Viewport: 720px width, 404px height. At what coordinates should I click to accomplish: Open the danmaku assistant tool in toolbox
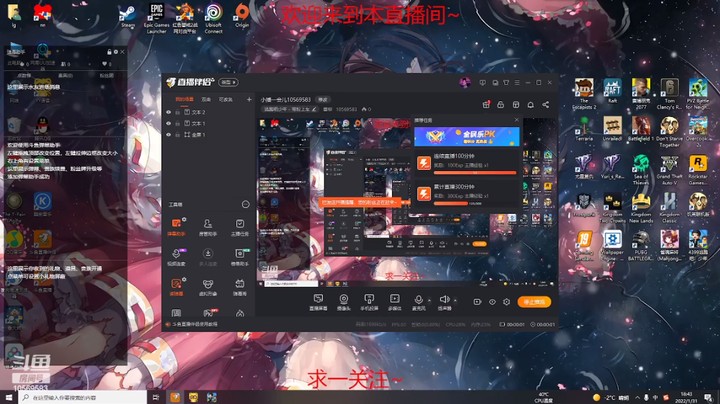point(176,227)
